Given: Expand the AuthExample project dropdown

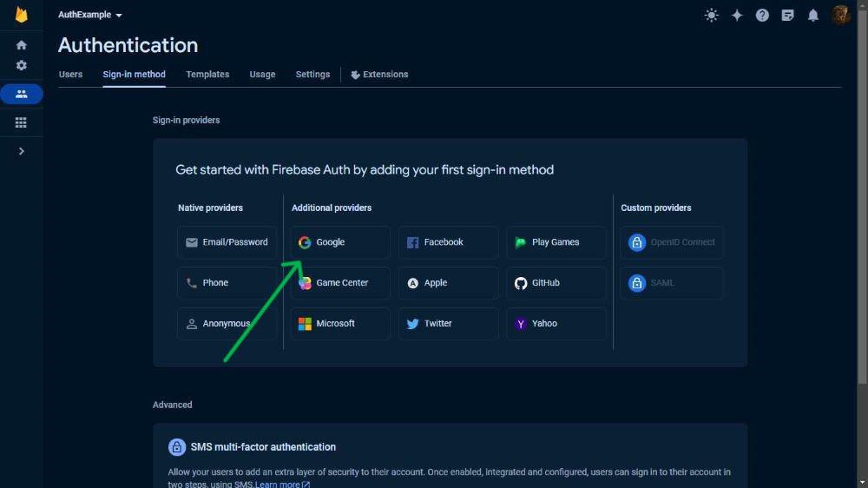Looking at the screenshot, I should click(89, 15).
